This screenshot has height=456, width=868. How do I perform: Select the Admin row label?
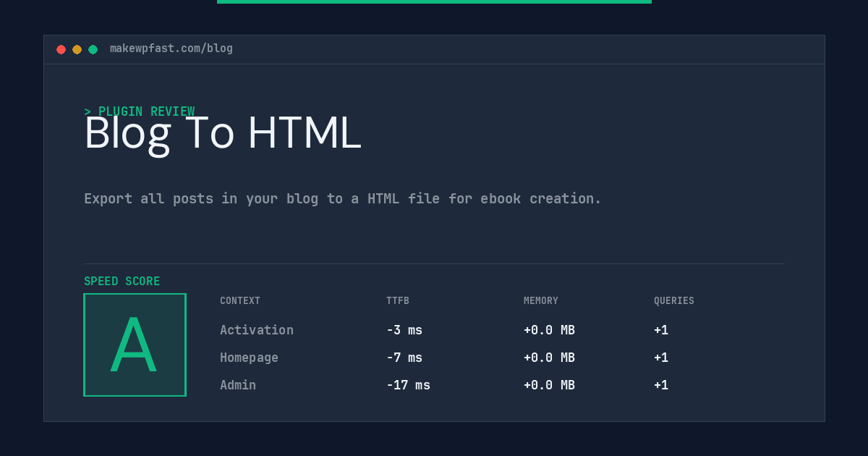(x=238, y=385)
